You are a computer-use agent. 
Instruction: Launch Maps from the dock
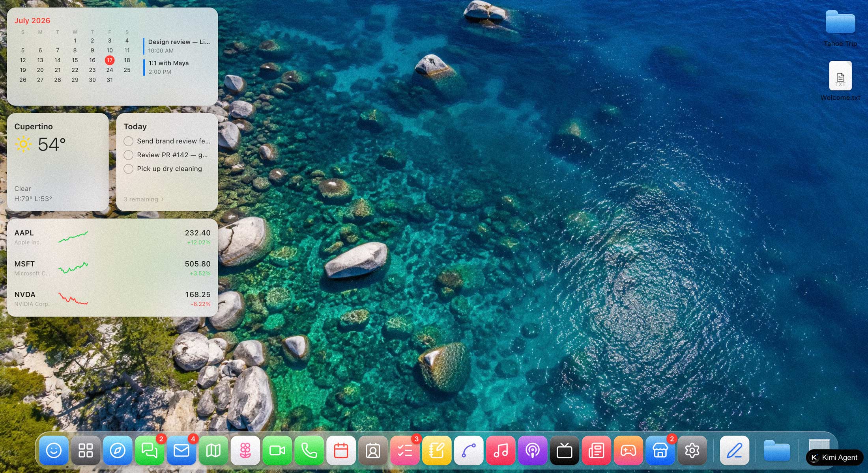pos(213,450)
